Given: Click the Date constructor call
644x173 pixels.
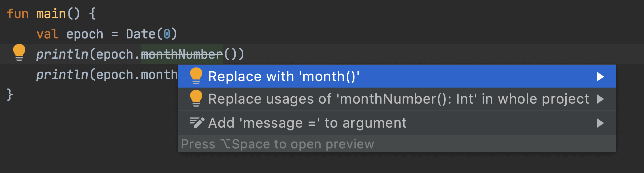Looking at the screenshot, I should 140,34.
